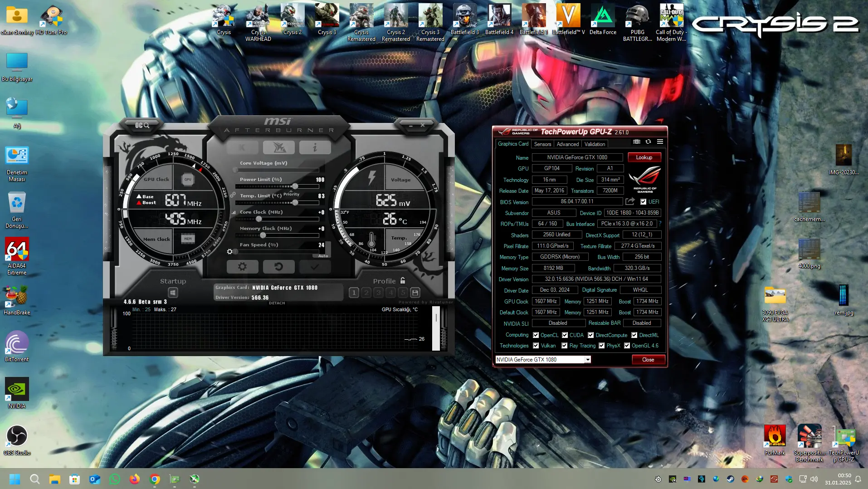The image size is (868, 489).
Task: Toggle the Ray Tracing checkbox
Action: [564, 346]
